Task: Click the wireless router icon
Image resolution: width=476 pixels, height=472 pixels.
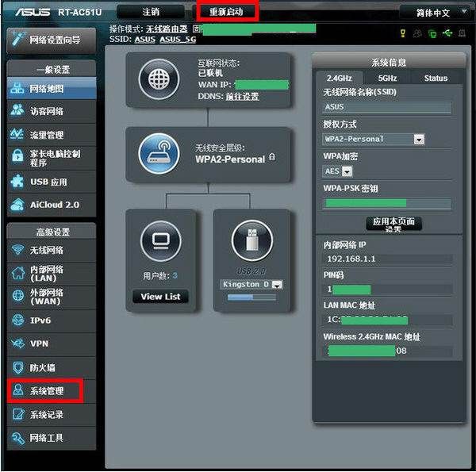Action: pyautogui.click(x=159, y=154)
